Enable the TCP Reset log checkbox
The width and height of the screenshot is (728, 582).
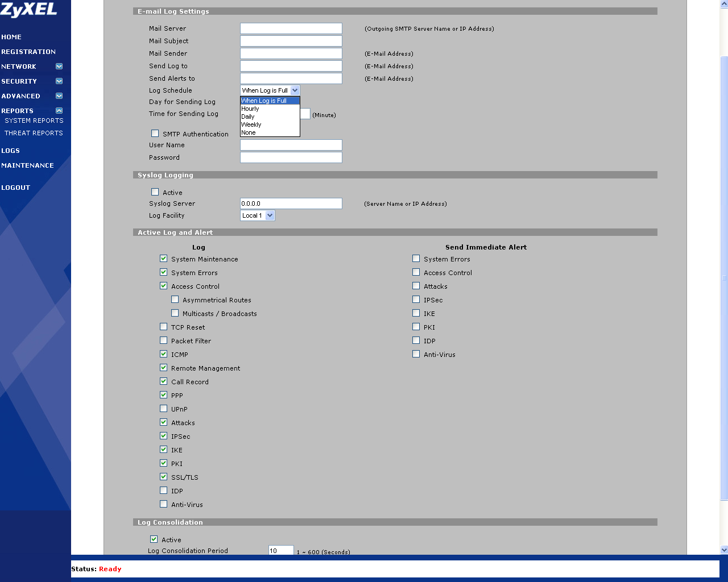pyautogui.click(x=164, y=327)
